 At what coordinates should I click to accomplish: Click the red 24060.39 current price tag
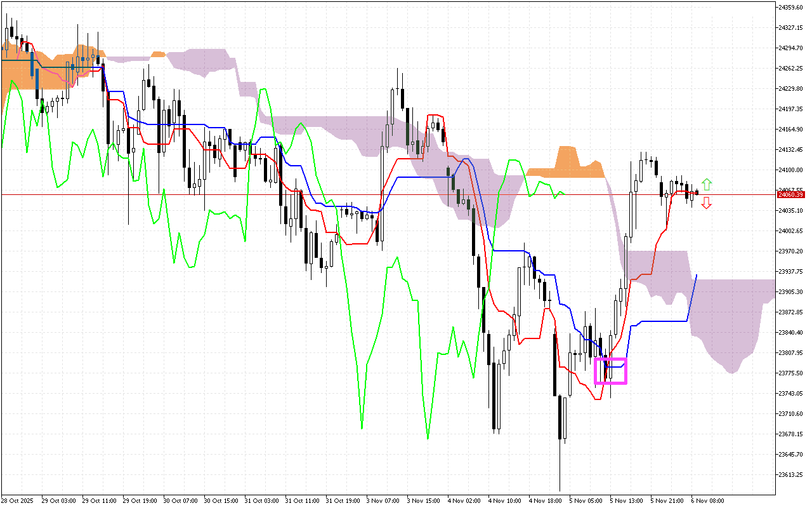point(790,194)
